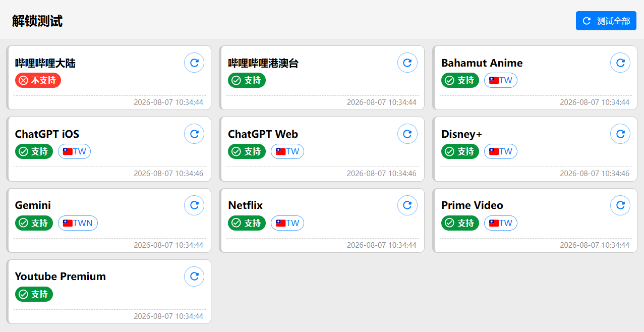
Task: Rerun the ChatGPT iOS test
Action: pos(194,134)
